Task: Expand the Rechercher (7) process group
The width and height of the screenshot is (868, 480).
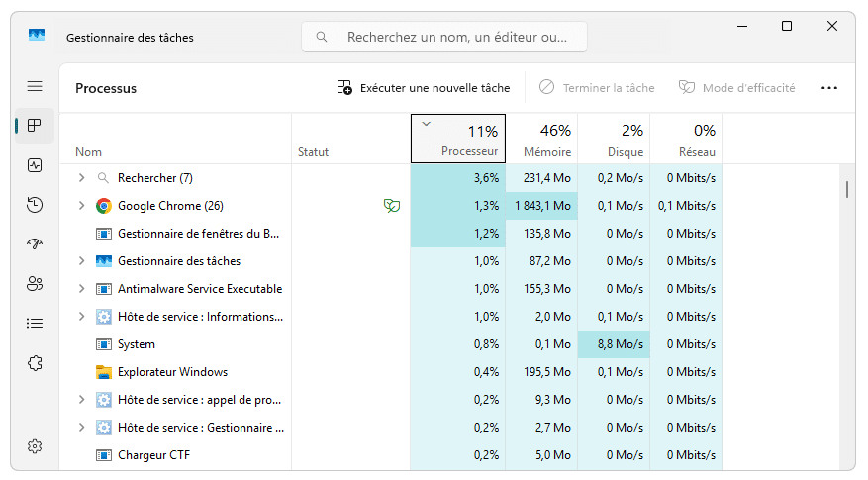Action: [81, 178]
